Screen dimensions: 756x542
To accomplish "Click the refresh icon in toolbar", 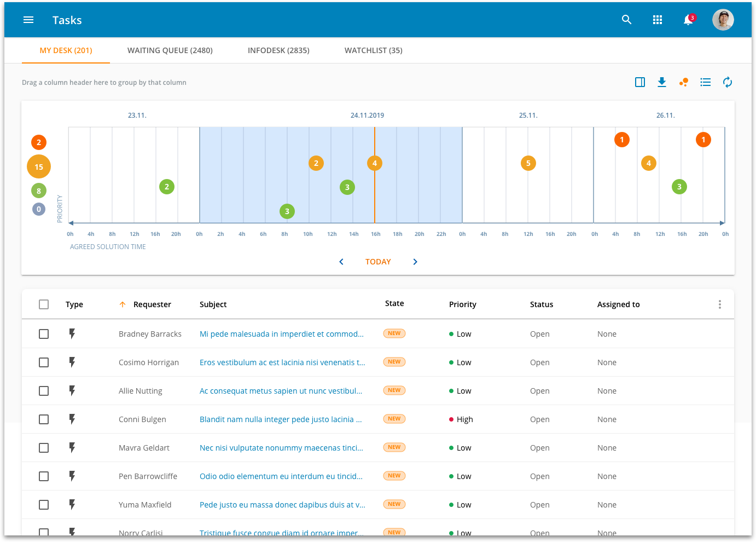I will tap(728, 82).
